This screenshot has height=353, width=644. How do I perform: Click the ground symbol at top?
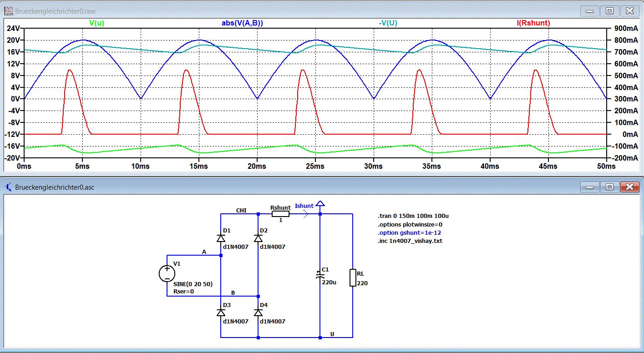pos(320,204)
